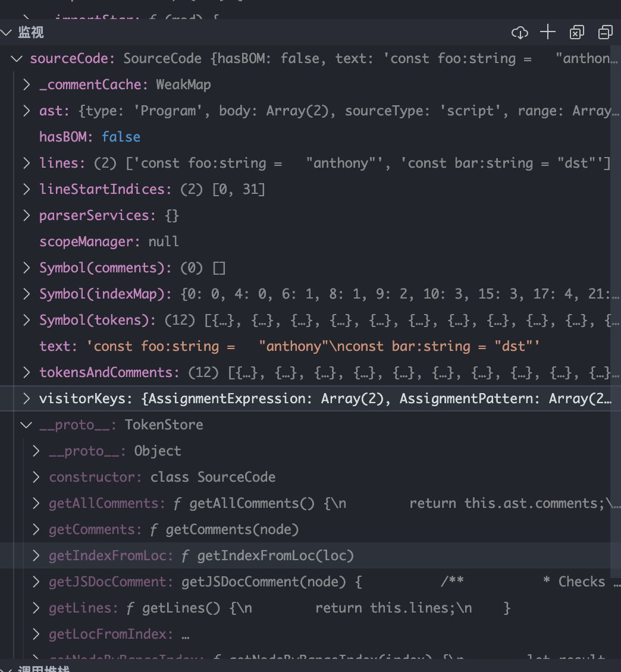Screen dimensions: 621x672
Task: Select the scopeManager null row
Action: 109,241
